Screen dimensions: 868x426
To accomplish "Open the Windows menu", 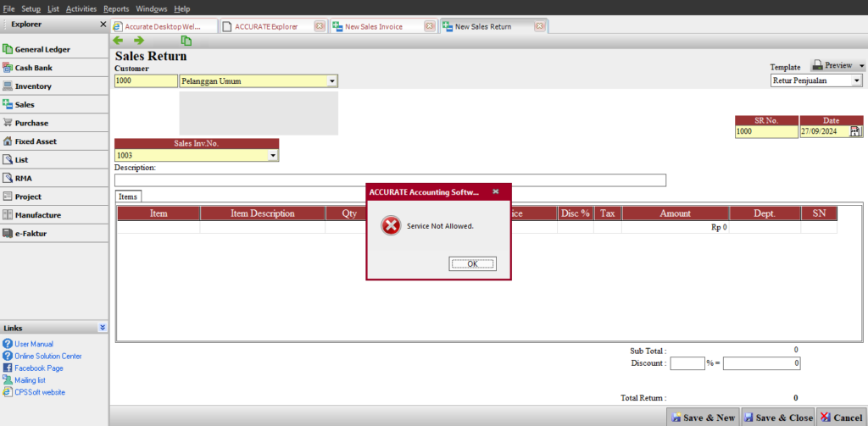I will point(151,8).
